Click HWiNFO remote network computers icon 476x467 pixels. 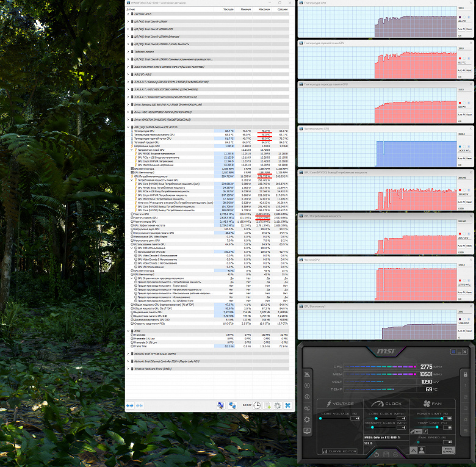233,405
